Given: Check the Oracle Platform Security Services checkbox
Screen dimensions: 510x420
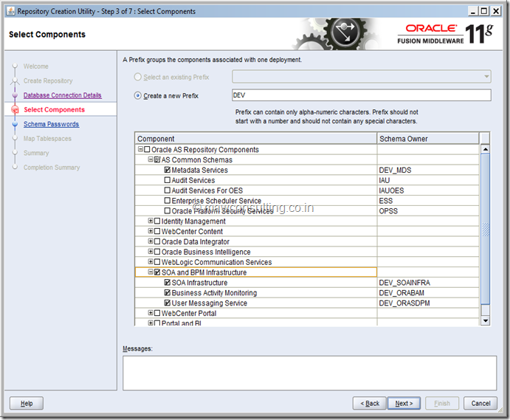Looking at the screenshot, I should tap(168, 211).
